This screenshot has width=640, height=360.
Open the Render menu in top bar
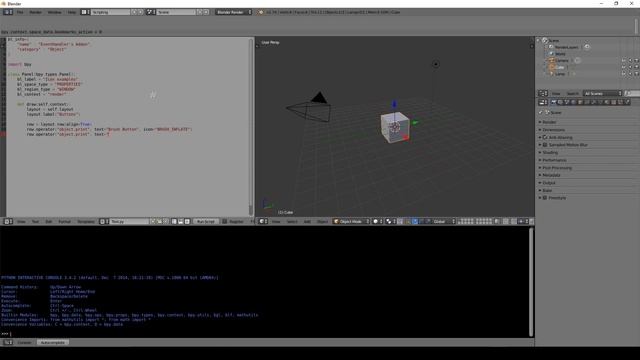(36, 12)
